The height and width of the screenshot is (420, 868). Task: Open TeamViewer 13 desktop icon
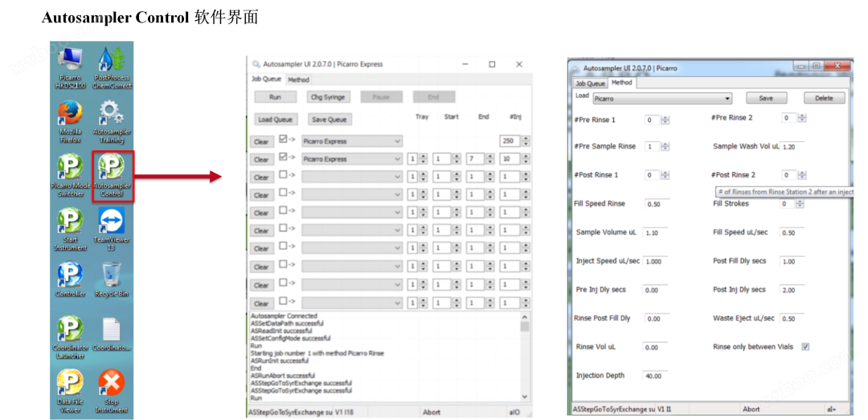tap(112, 229)
